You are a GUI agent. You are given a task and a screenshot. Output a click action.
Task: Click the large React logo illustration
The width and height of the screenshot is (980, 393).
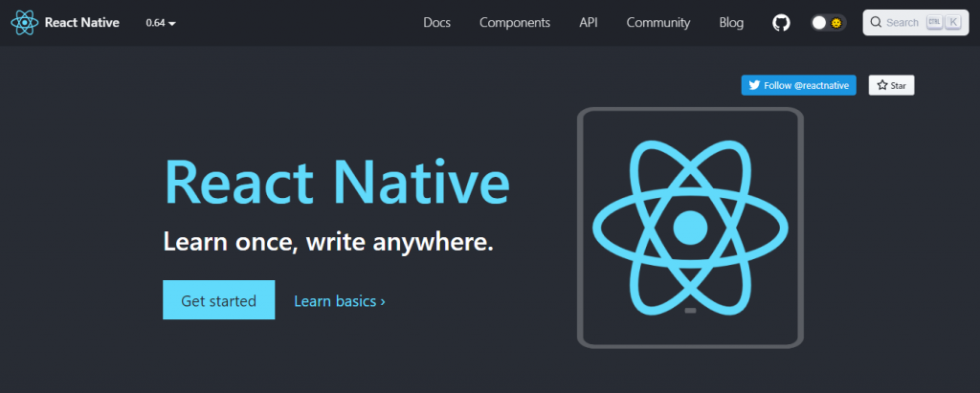[x=690, y=228]
